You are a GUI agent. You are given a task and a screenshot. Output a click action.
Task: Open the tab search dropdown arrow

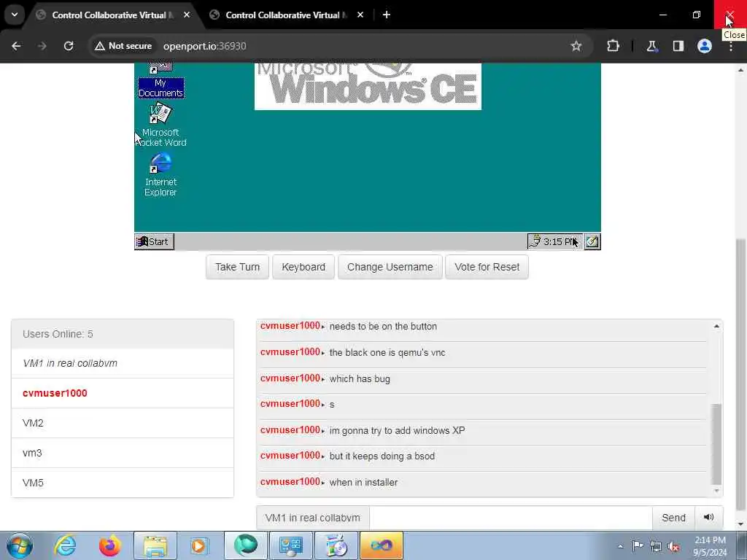tap(15, 15)
